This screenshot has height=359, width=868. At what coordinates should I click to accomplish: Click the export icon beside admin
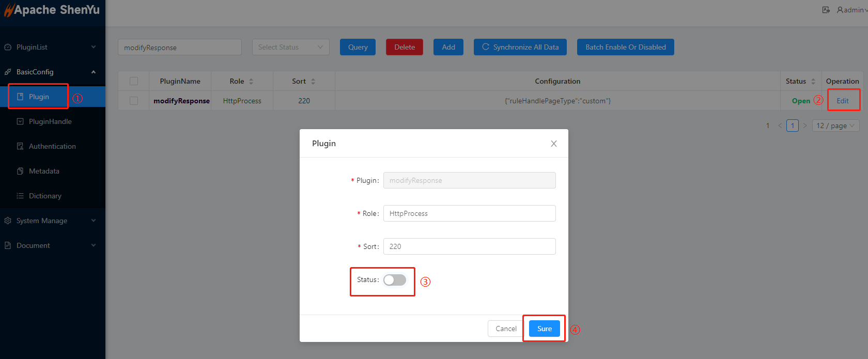(x=826, y=10)
